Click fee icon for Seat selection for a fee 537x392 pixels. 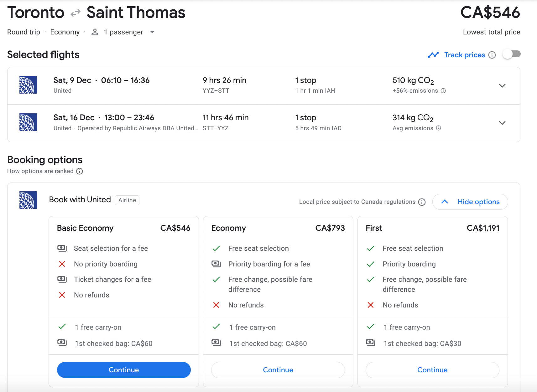(62, 248)
